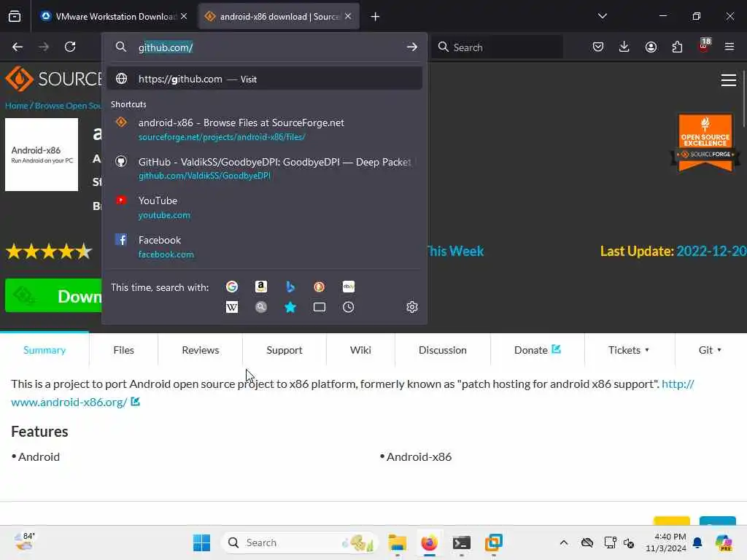Visit https://github.com suggestion

[x=264, y=79]
